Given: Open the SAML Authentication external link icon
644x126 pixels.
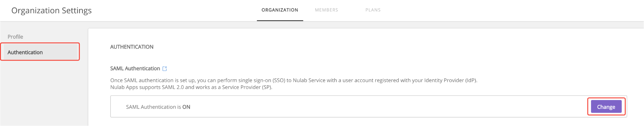Looking at the screenshot, I should tap(165, 69).
